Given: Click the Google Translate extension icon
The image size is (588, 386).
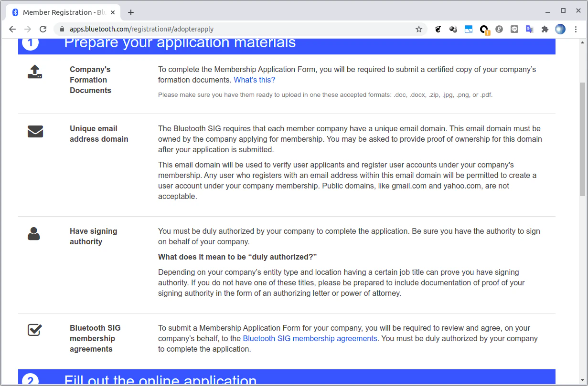Looking at the screenshot, I should pos(530,29).
